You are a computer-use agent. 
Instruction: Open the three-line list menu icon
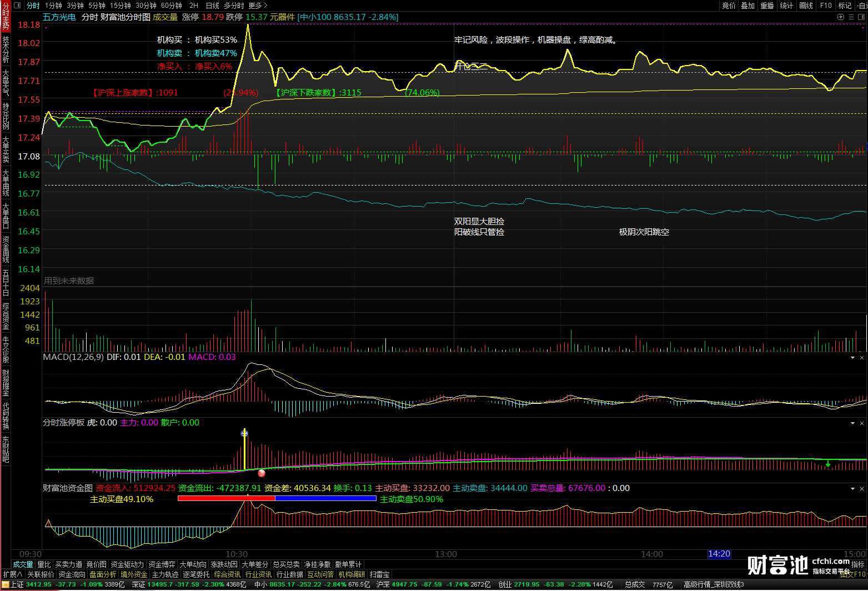pos(851,17)
